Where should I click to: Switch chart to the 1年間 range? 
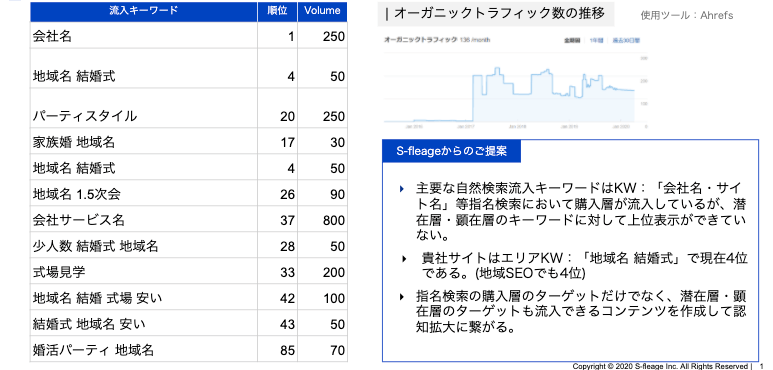(x=596, y=40)
